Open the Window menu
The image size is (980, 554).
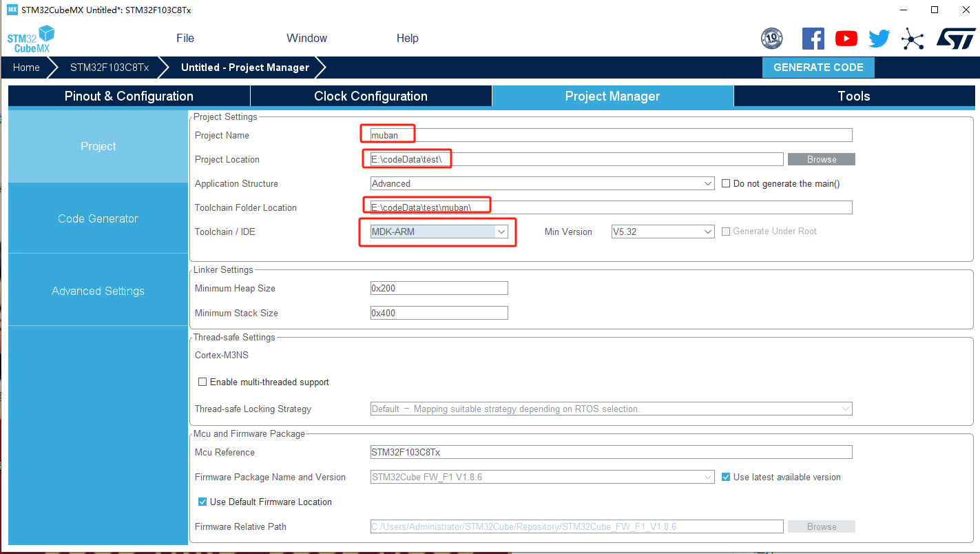306,39
